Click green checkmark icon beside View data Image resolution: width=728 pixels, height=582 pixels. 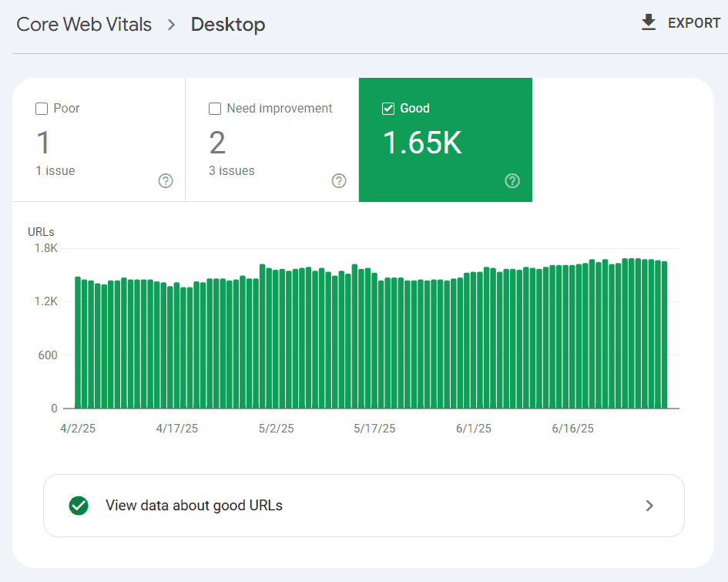[x=79, y=506]
